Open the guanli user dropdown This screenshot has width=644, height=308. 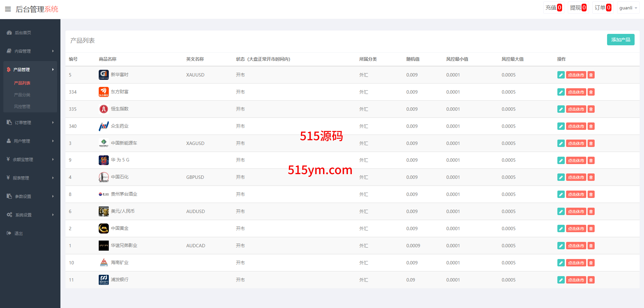point(628,8)
